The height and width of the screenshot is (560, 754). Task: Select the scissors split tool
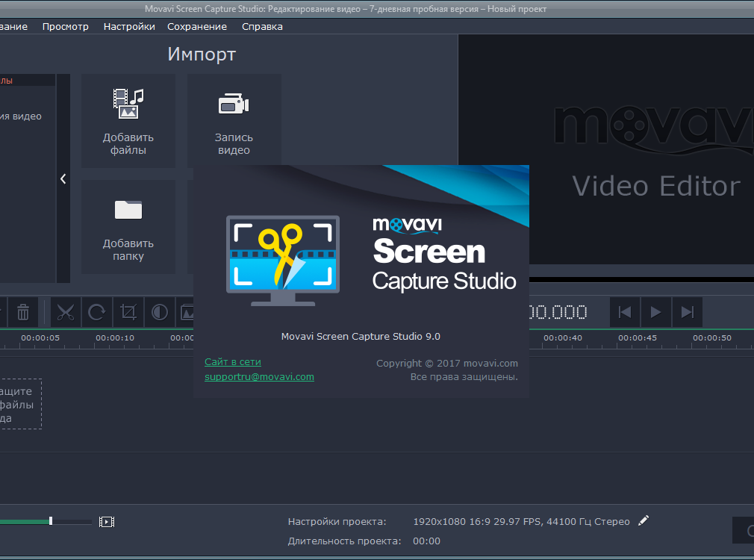click(x=66, y=312)
